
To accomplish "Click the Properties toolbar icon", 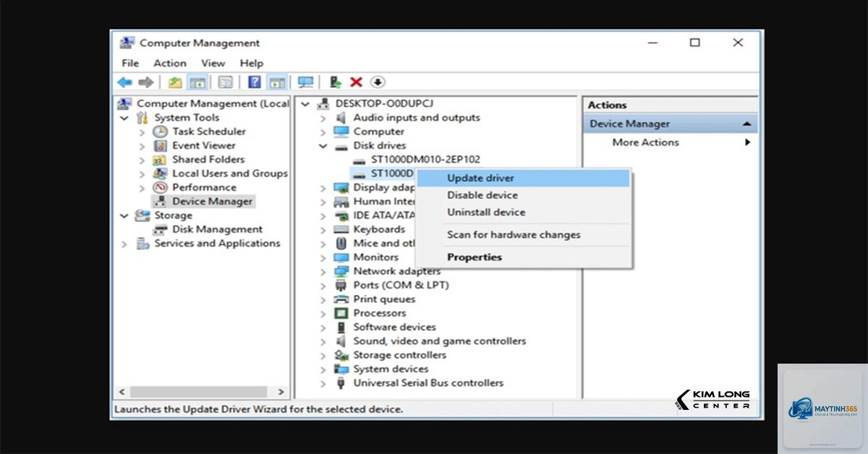I will (225, 82).
